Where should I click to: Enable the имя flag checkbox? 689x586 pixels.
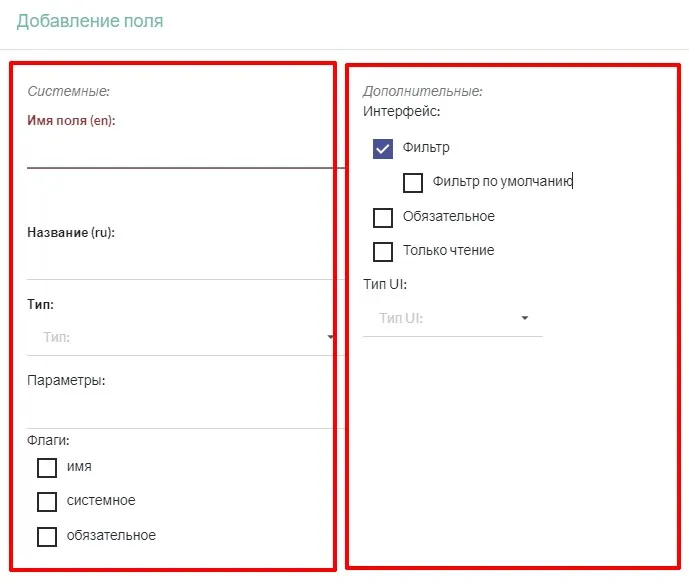coord(47,467)
